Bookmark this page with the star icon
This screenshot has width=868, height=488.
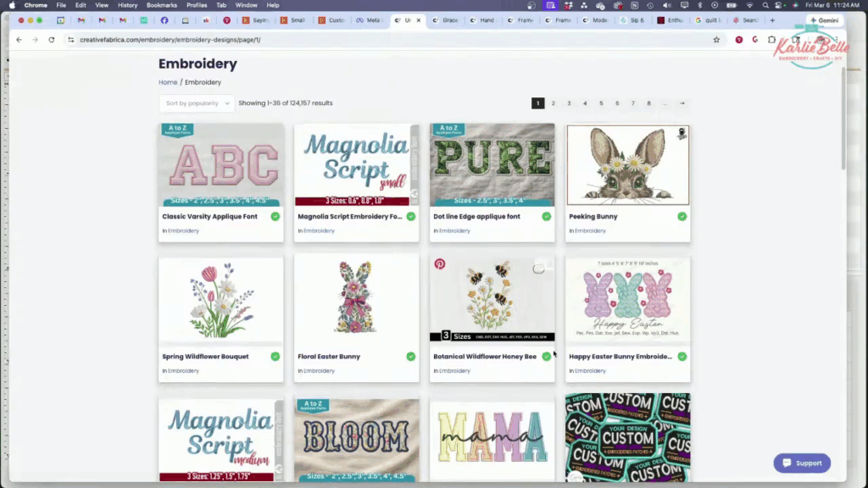coord(716,40)
